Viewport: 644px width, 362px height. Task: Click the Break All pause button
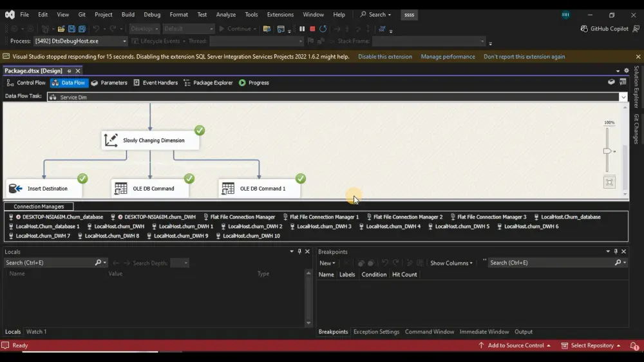click(302, 29)
